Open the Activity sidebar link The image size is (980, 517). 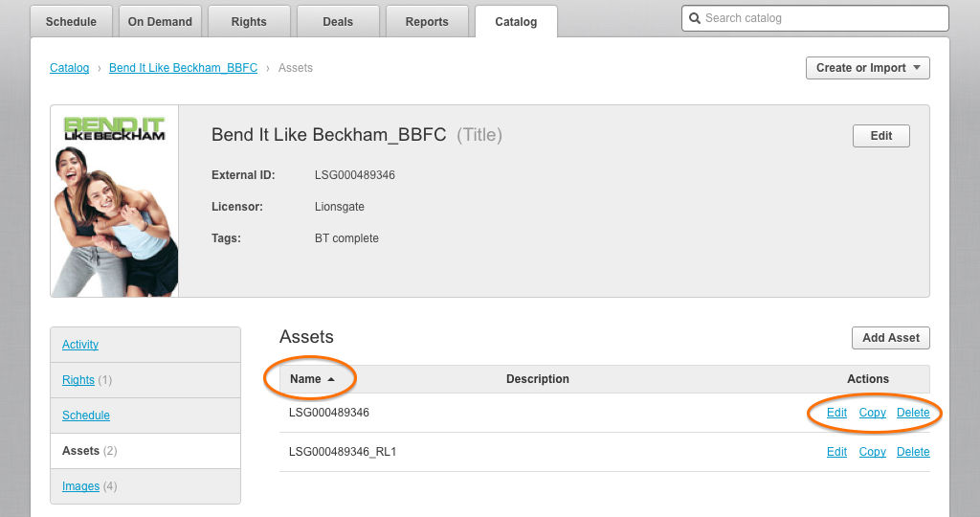(x=80, y=345)
